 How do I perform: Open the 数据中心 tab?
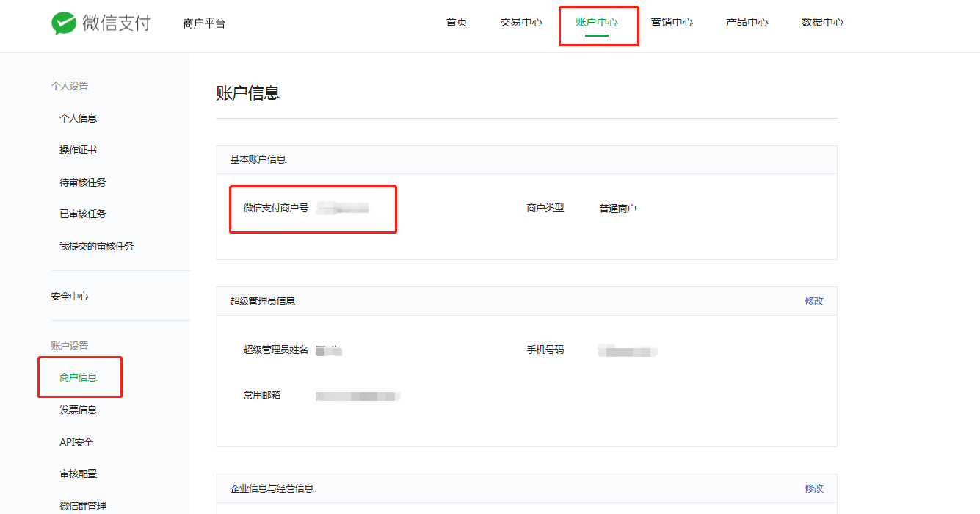click(x=822, y=22)
